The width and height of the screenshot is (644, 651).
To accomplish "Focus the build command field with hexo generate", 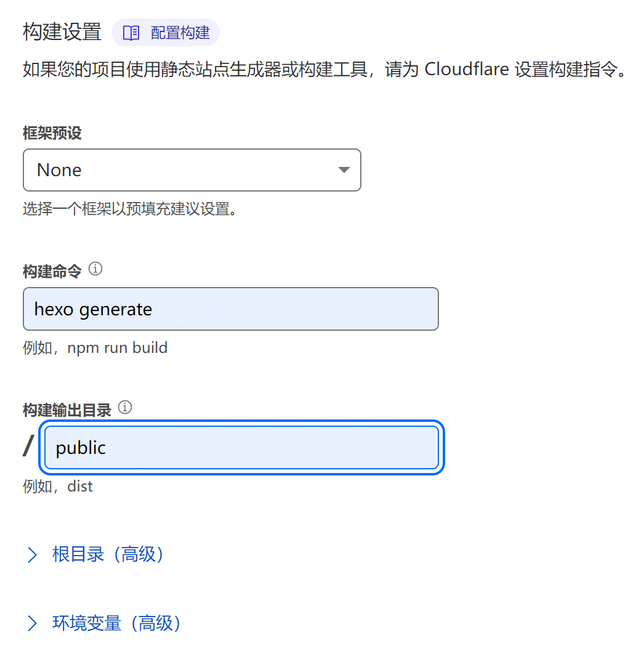I will 231,309.
